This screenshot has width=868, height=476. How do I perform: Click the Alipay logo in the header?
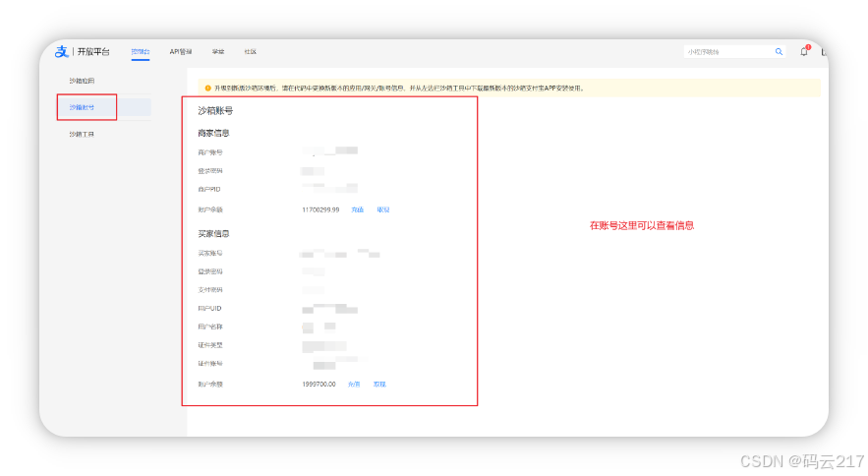click(x=62, y=51)
